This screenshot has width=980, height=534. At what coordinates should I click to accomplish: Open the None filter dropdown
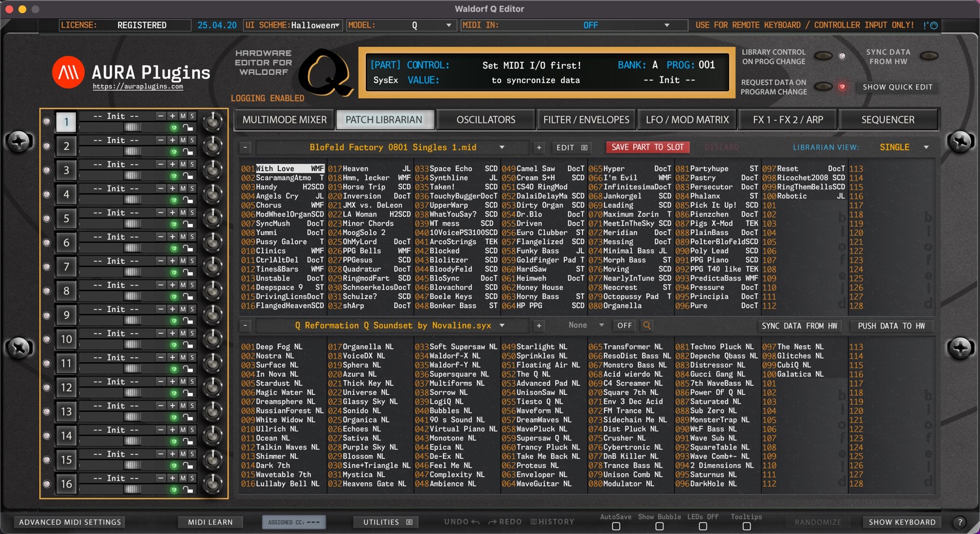point(585,325)
